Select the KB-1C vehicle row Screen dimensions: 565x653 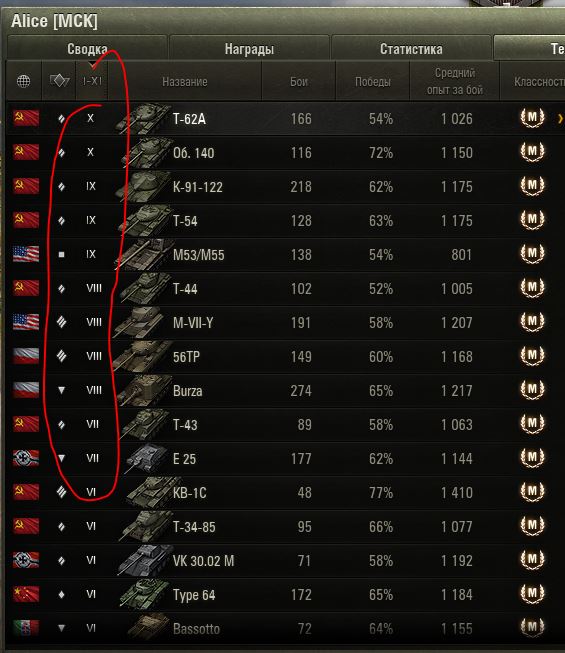tap(285, 492)
